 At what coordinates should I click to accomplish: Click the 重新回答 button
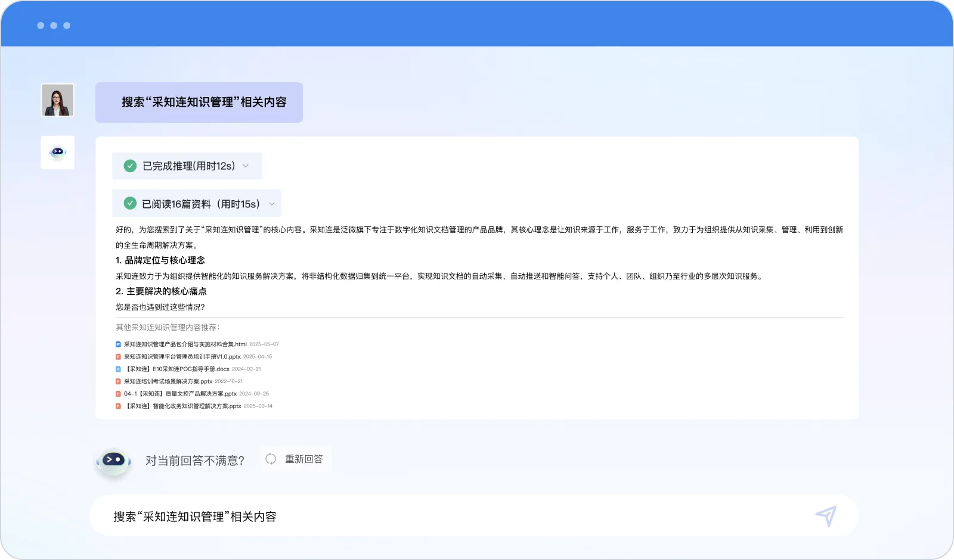pos(295,459)
